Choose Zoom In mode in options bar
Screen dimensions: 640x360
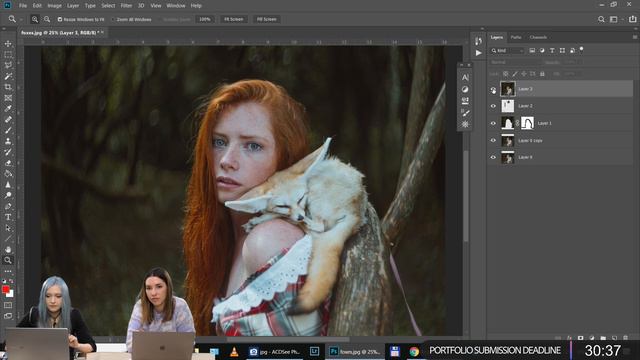35,19
